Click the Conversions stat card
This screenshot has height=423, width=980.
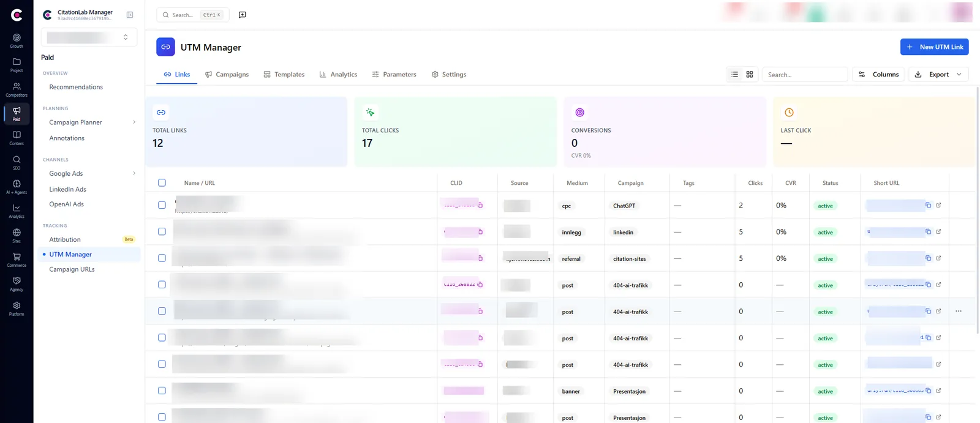[x=665, y=132]
